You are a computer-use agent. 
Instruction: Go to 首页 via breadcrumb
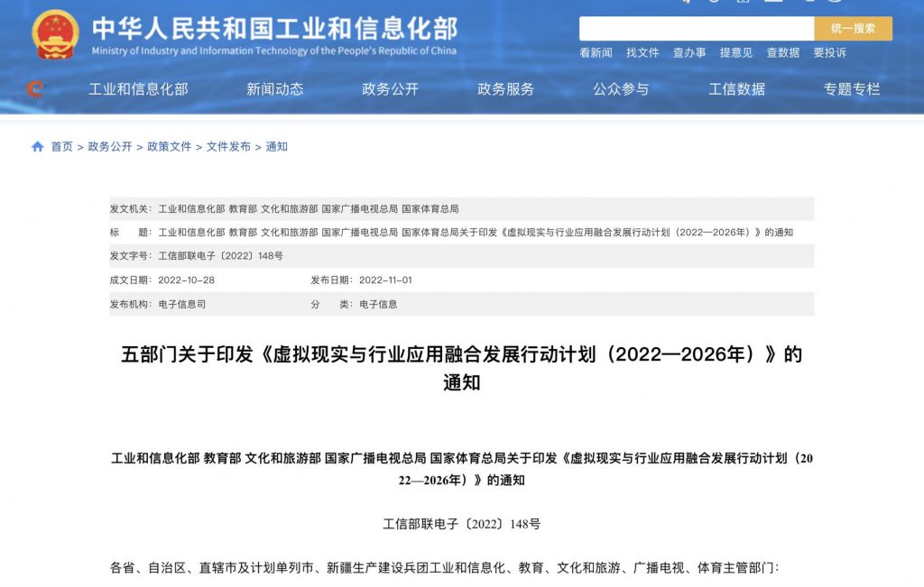click(x=62, y=147)
